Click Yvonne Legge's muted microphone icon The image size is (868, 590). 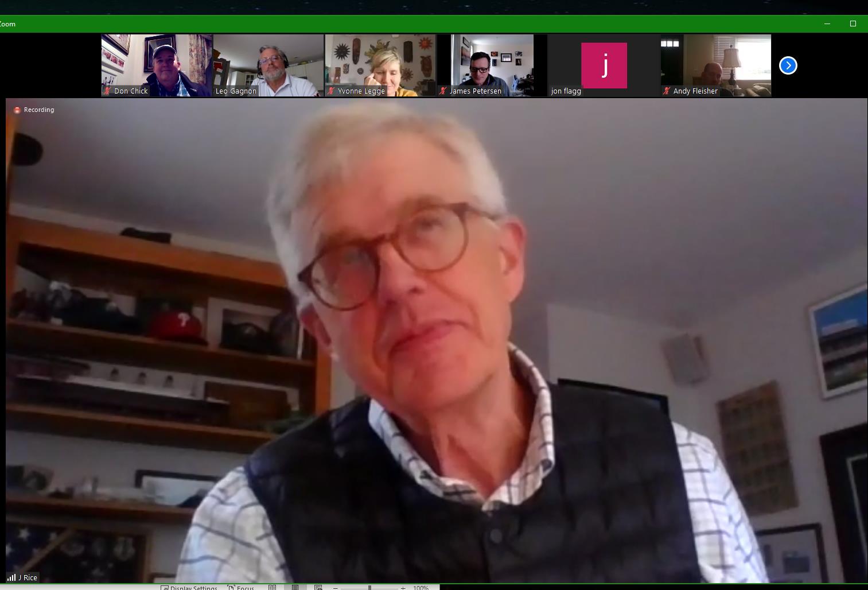331,91
